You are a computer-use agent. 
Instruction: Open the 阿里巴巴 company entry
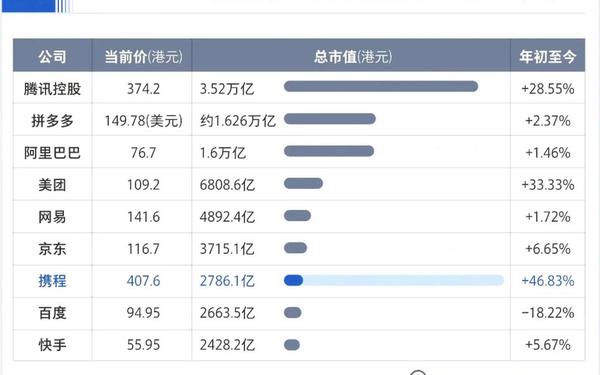pyautogui.click(x=52, y=153)
